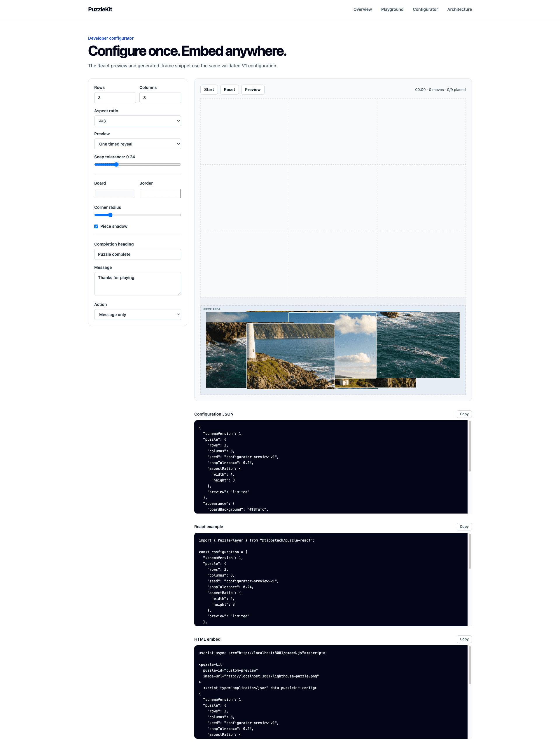Open the Preview mode dropdown
The image size is (560, 755).
point(138,144)
